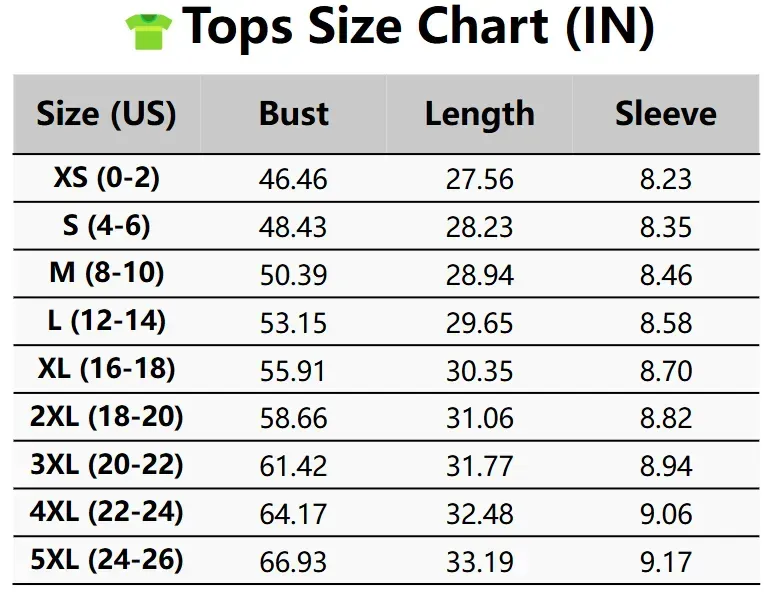The width and height of the screenshot is (773, 598).
Task: Click the 4XL (22-24) size row label
Action: tap(106, 512)
